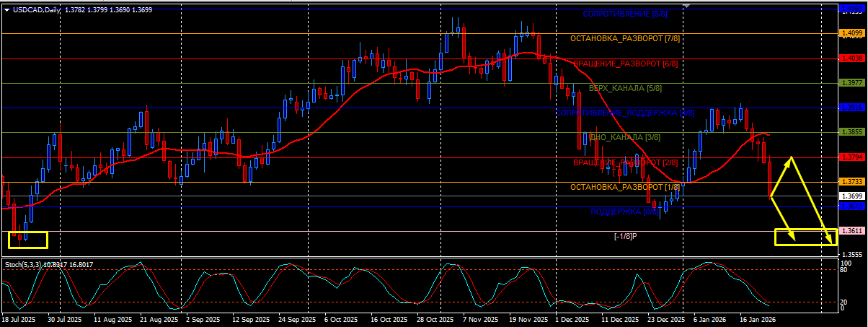
Task: Click the 1.3794 red price tag
Action: pyautogui.click(x=852, y=157)
